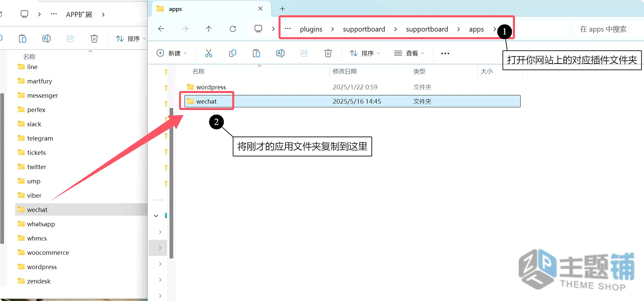Viewport: 644px width, 301px height.
Task: Click APP扩展 in the left window breadcrumb
Action: [x=79, y=15]
